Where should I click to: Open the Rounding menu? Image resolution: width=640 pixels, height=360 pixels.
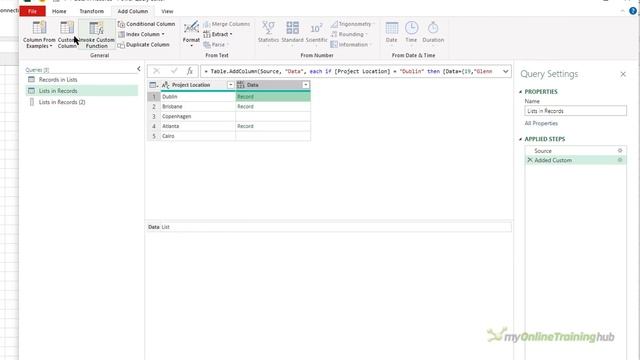pyautogui.click(x=349, y=34)
